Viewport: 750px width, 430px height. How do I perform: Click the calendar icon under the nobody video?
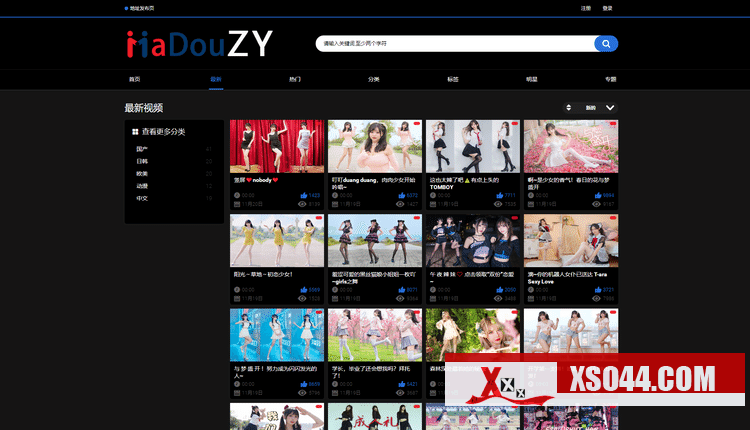(236, 203)
